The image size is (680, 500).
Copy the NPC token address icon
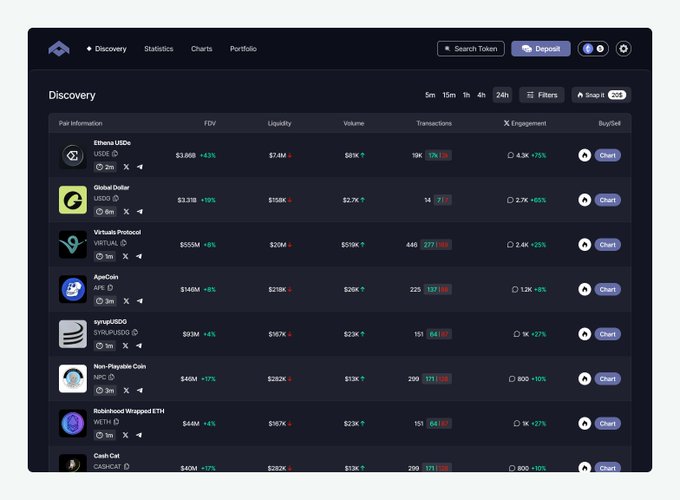tap(111, 377)
